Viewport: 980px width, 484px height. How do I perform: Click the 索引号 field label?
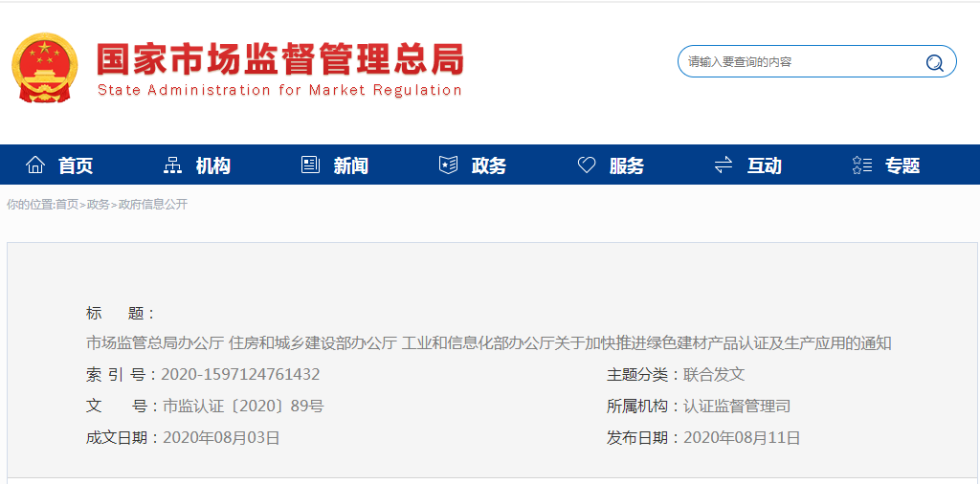(122, 375)
